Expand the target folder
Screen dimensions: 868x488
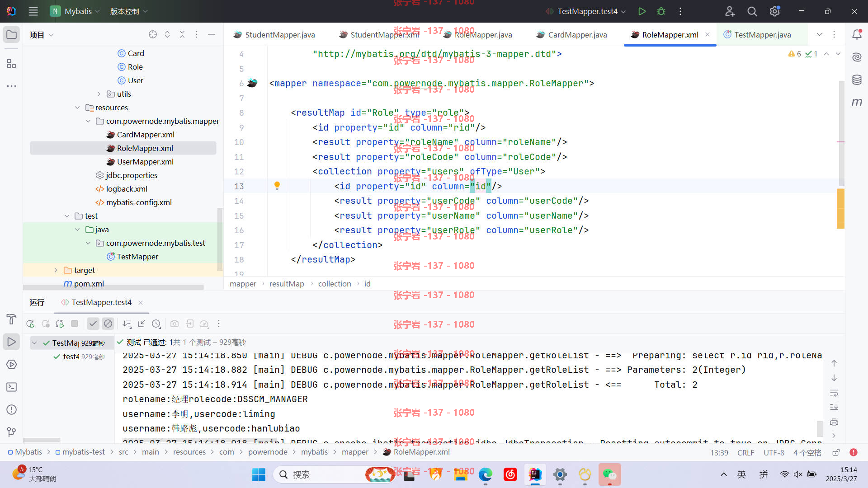(56, 270)
